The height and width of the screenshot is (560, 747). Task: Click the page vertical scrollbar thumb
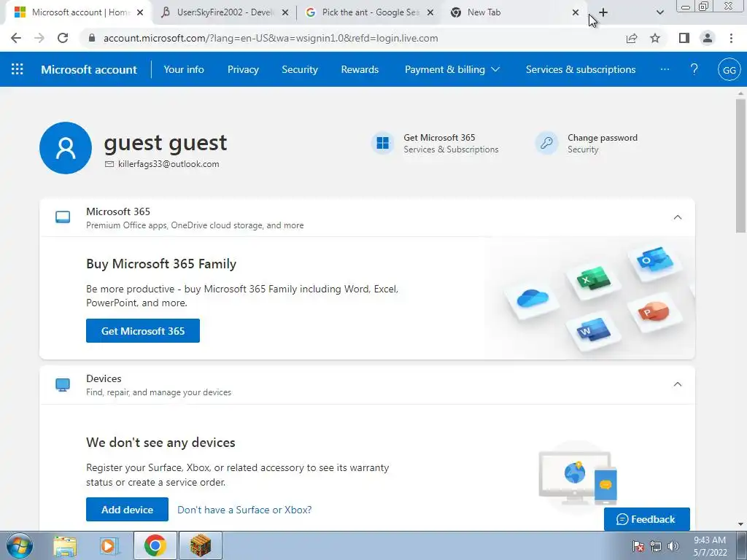pyautogui.click(x=740, y=166)
